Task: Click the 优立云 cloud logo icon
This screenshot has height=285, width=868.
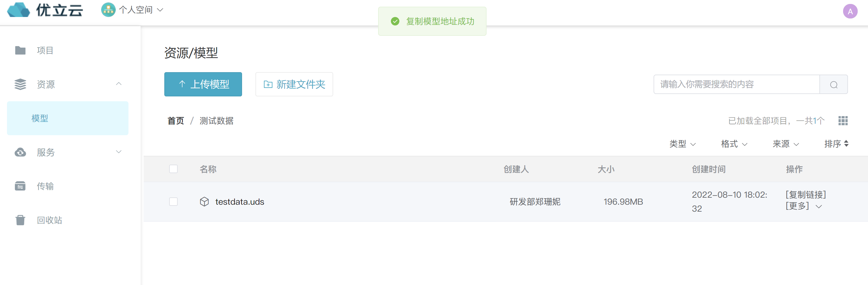Action: (x=19, y=10)
